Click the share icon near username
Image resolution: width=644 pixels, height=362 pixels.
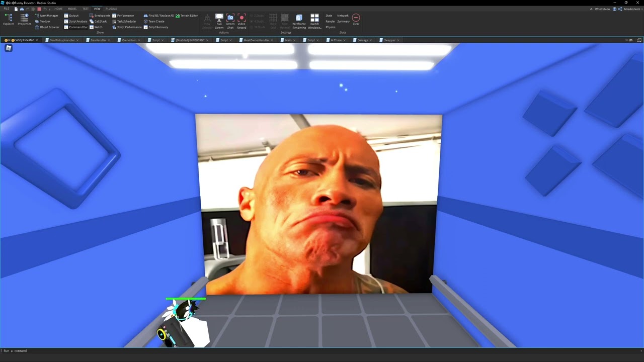(x=620, y=9)
